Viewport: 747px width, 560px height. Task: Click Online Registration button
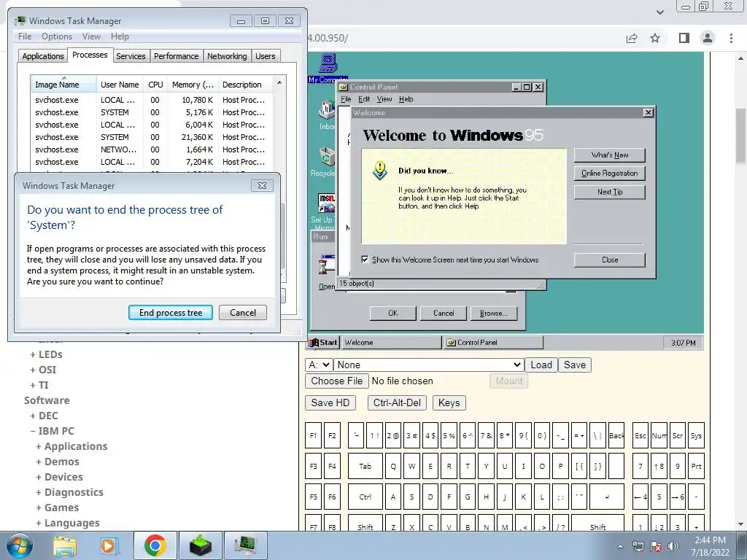[x=610, y=174]
